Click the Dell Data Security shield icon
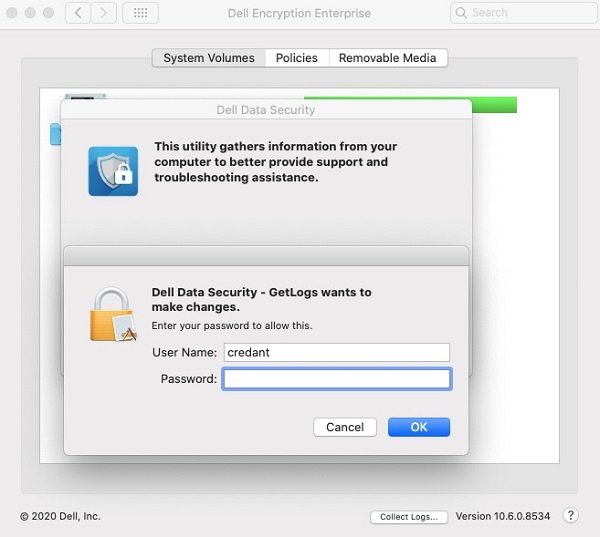600x537 pixels. 113,171
